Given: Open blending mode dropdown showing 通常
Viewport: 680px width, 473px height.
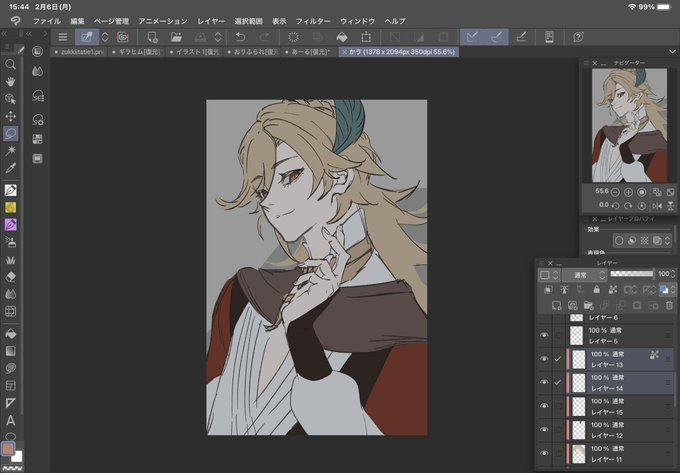Looking at the screenshot, I should click(x=584, y=275).
